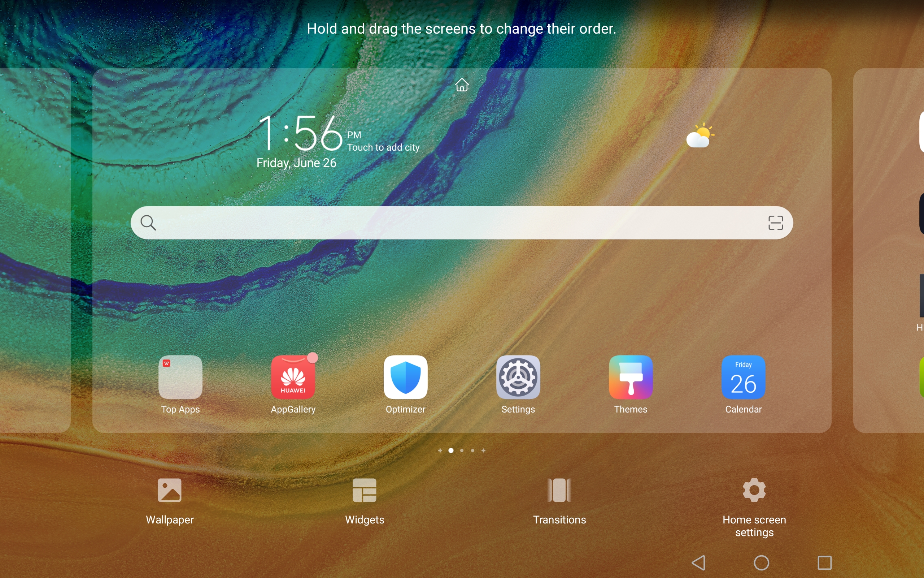
Task: Tap the left plus page indicator
Action: click(440, 450)
